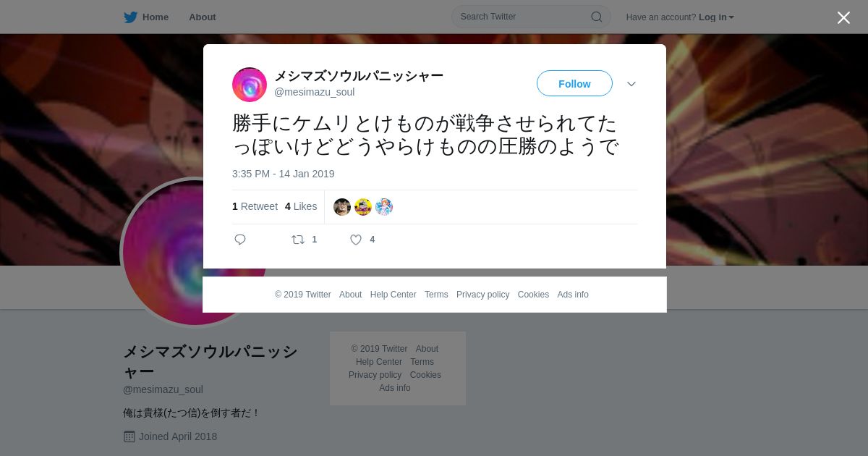Click the reply speech bubble icon
Viewport: 868px width, 456px height.
pyautogui.click(x=240, y=240)
